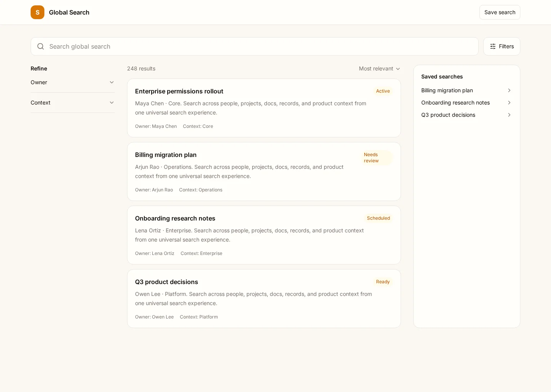Viewport: 551px width, 392px height.
Task: Click the Owner: Owen Lee tag
Action: click(x=154, y=317)
